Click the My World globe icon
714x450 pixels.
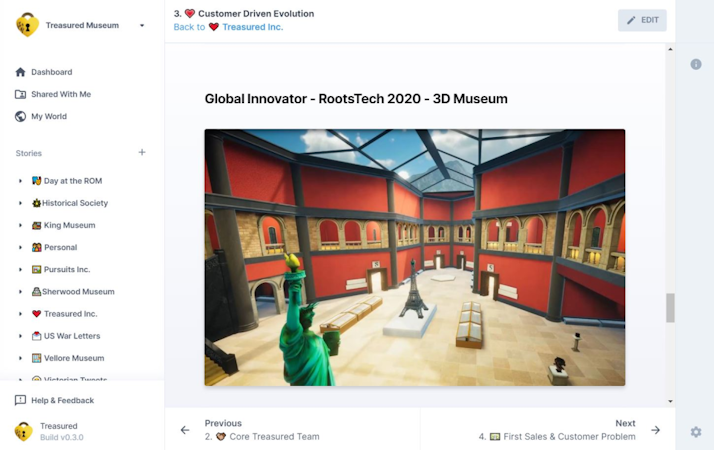(20, 117)
